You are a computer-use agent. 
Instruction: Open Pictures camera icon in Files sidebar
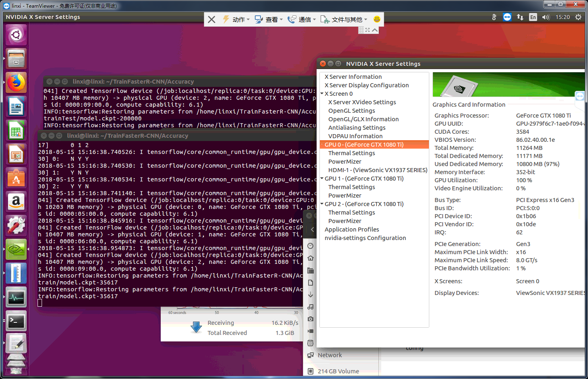coord(311,319)
